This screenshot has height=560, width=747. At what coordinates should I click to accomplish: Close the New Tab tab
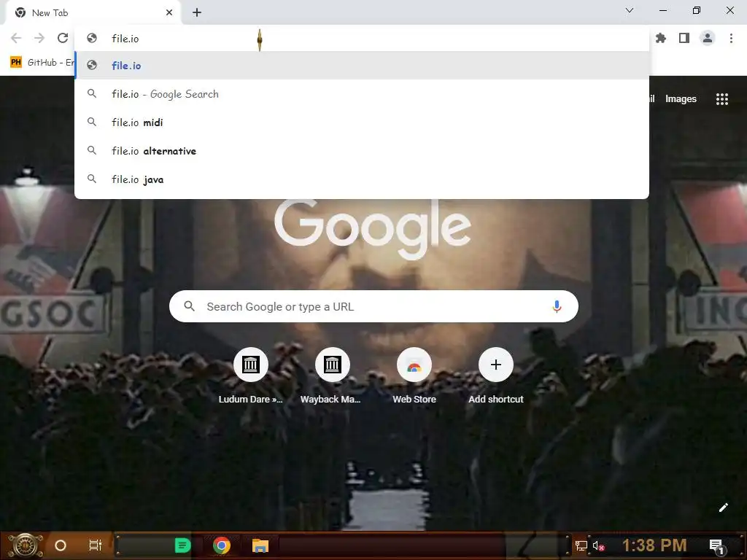coord(169,13)
